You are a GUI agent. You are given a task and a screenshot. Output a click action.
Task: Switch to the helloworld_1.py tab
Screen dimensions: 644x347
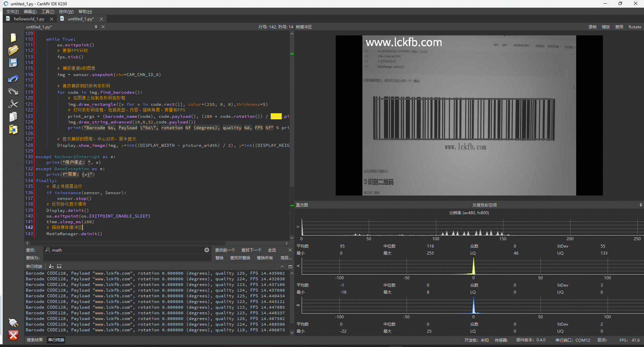click(29, 19)
